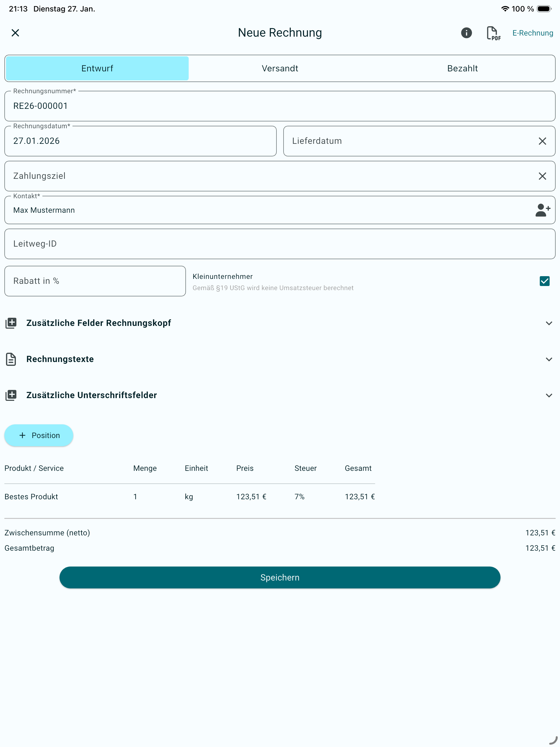This screenshot has width=560, height=747.
Task: Add a new position line item
Action: pyautogui.click(x=39, y=435)
